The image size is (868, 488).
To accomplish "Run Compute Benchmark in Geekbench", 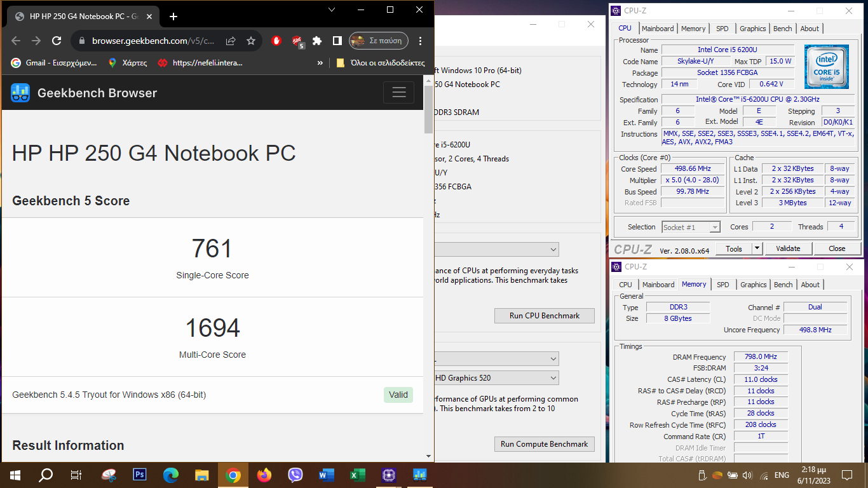I will coord(545,444).
